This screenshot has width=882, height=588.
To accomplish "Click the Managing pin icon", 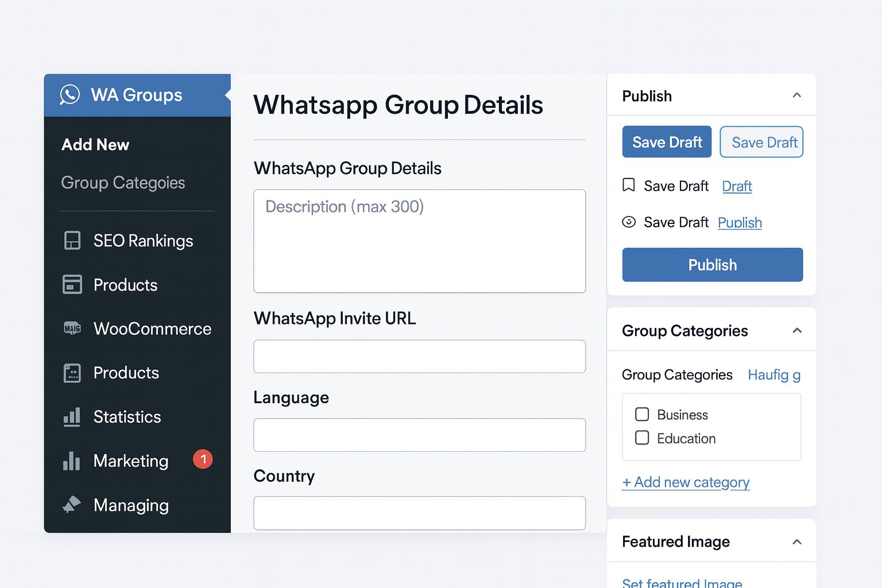I will click(x=72, y=505).
